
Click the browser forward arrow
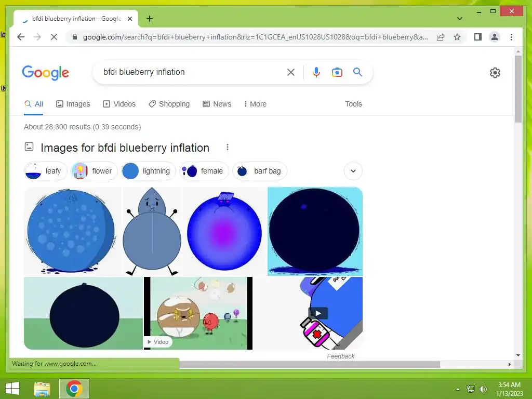point(37,37)
